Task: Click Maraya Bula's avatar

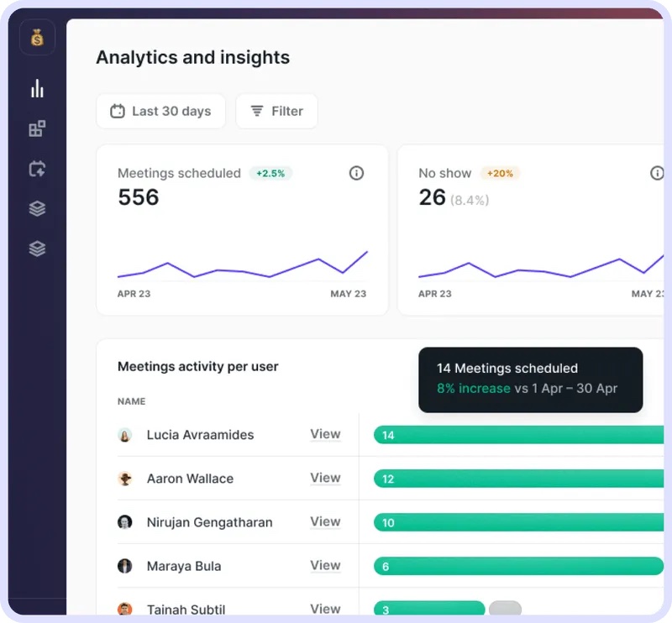Action: pos(124,566)
